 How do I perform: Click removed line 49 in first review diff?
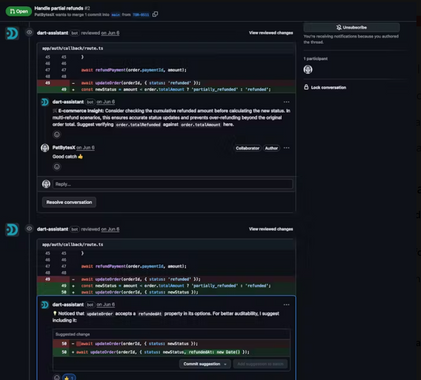click(166, 83)
